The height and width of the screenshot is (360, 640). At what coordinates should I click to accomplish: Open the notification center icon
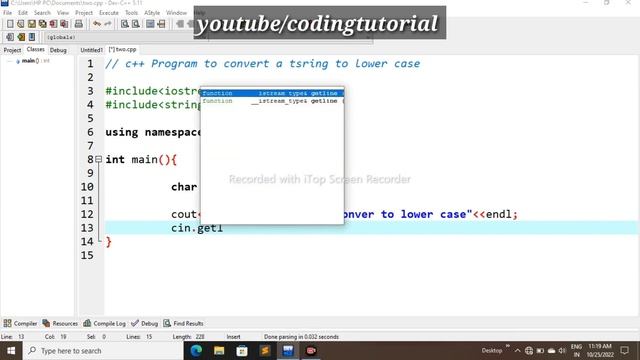(624, 351)
